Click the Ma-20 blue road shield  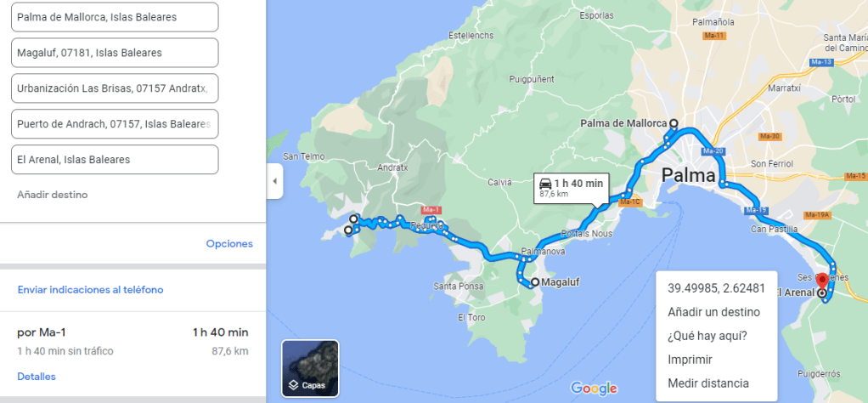click(x=712, y=150)
